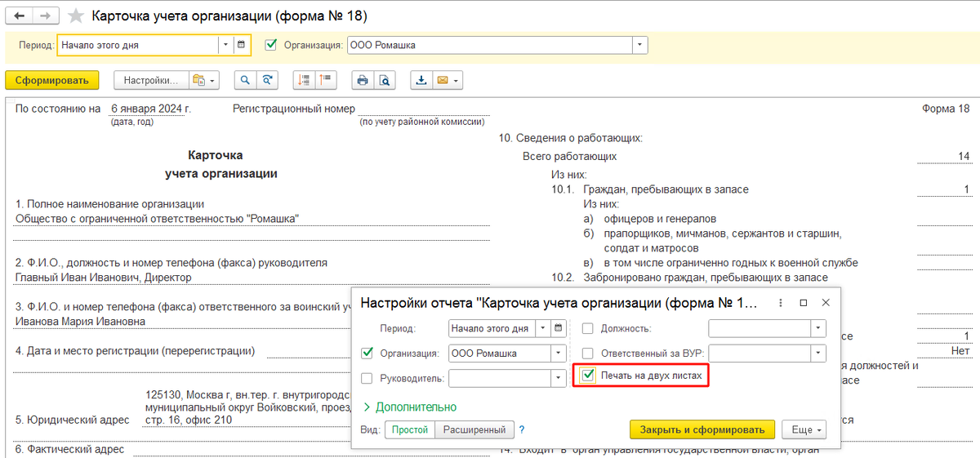Image resolution: width=980 pixels, height=458 pixels.
Task: Toggle main Организация checkbox in top filter bar
Action: pyautogui.click(x=271, y=45)
